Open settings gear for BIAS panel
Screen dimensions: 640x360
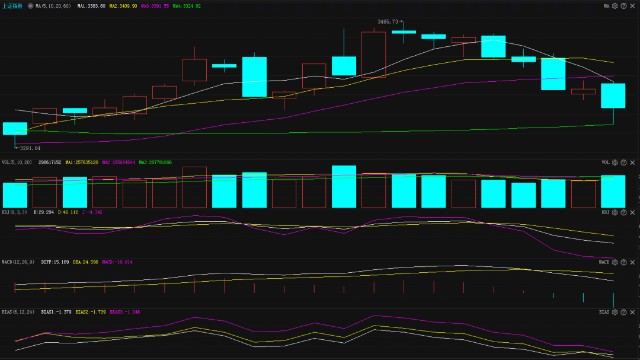(x=615, y=312)
